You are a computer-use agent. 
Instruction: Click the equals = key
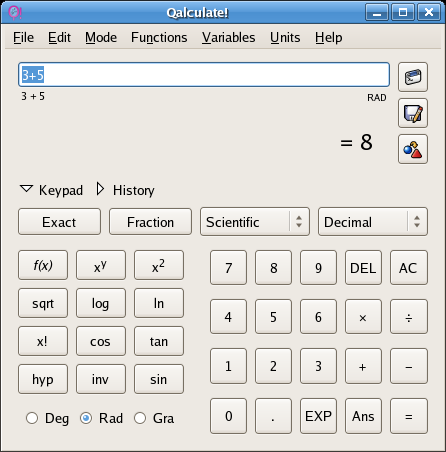coord(409,416)
